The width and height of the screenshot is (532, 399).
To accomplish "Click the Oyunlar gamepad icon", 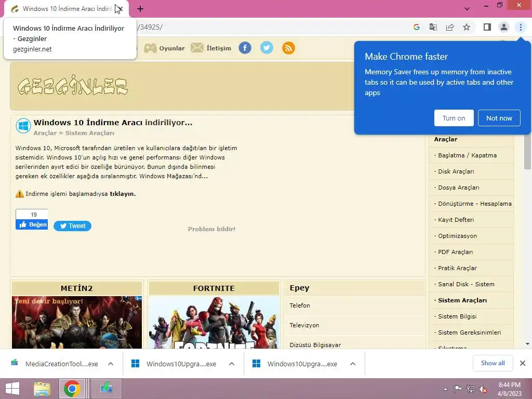I will [150, 48].
